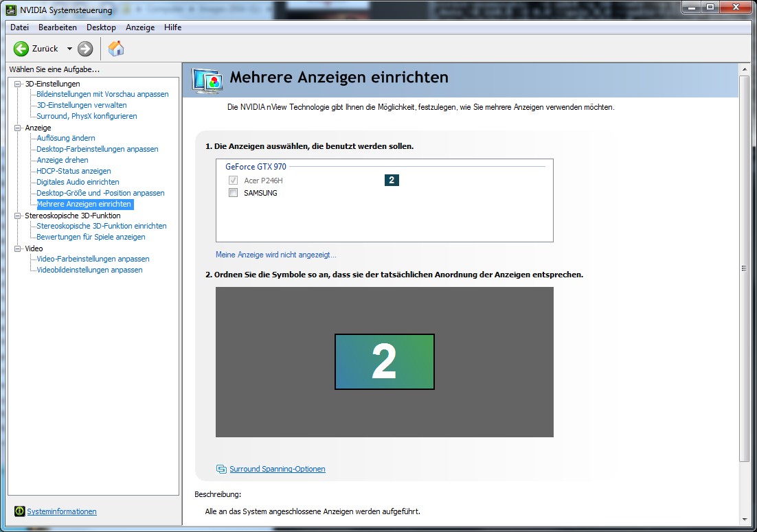Open Stereoskopische 3D-Funktion einrichten
Viewport: 757px width, 532px height.
click(x=102, y=226)
